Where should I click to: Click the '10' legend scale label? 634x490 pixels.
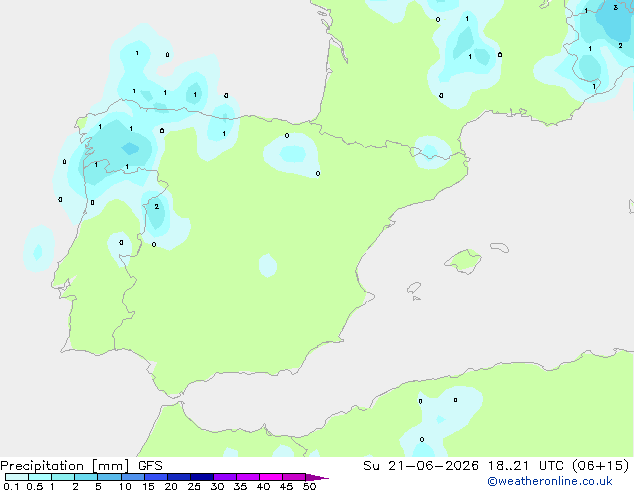click(x=125, y=486)
